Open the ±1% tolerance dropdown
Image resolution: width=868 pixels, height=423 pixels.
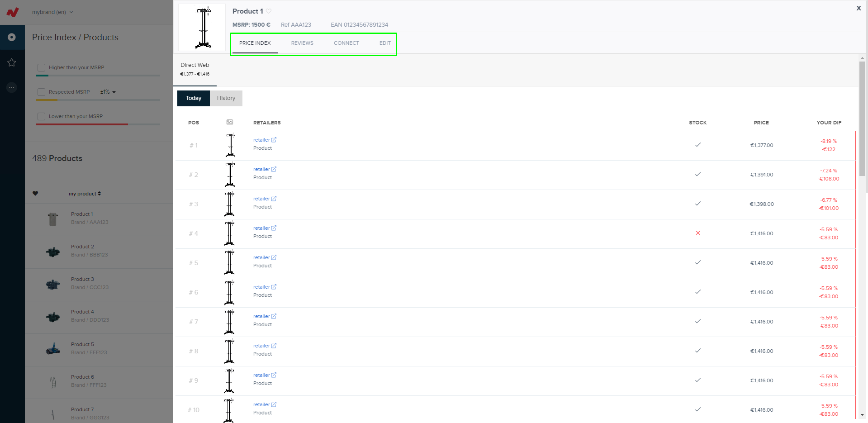pos(108,92)
